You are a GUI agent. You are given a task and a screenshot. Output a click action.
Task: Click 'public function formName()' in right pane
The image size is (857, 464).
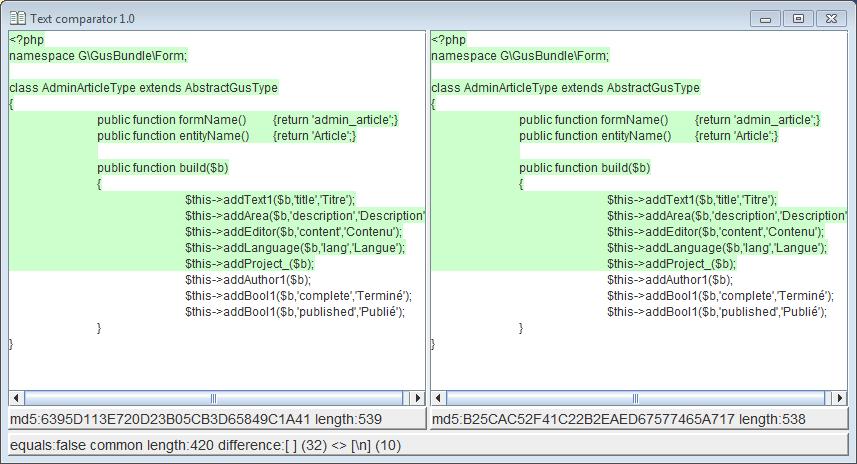pyautogui.click(x=594, y=120)
